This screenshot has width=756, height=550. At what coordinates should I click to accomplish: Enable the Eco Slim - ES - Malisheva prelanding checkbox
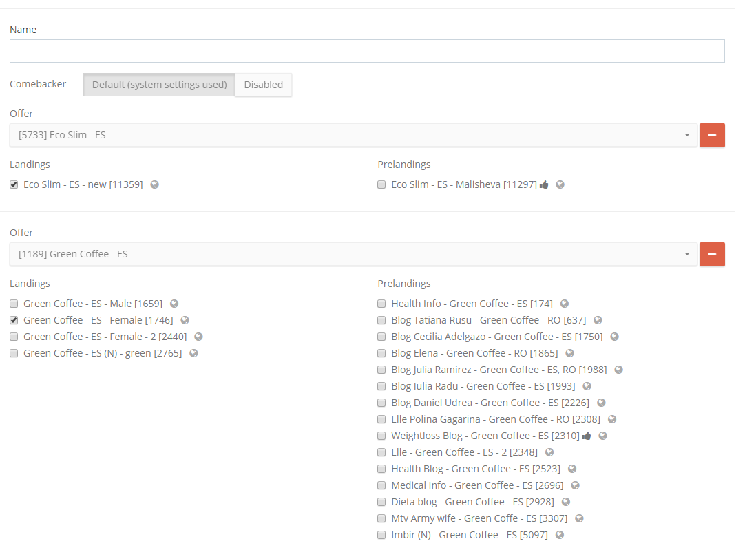point(381,184)
